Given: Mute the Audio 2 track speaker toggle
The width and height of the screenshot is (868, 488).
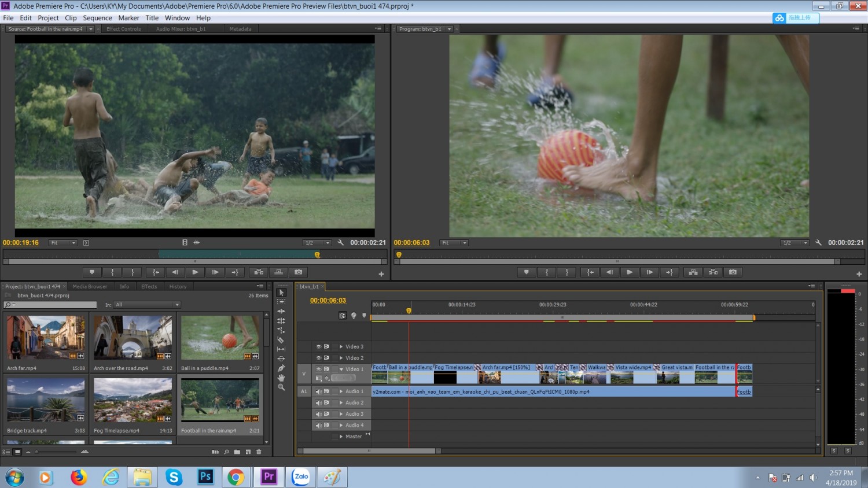Looking at the screenshot, I should click(318, 402).
